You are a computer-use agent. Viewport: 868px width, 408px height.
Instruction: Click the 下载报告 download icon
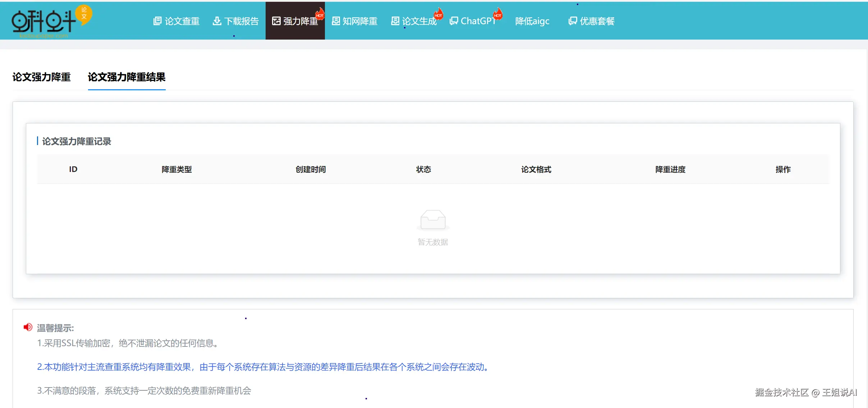(217, 21)
